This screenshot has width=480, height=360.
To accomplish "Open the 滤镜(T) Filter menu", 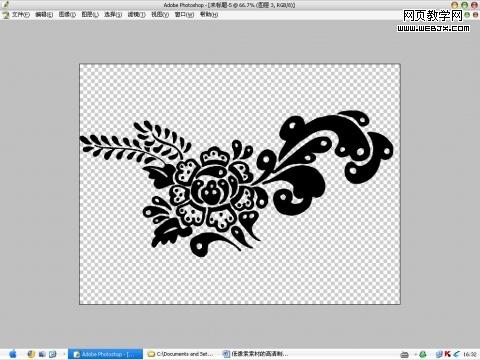I will tap(136, 15).
